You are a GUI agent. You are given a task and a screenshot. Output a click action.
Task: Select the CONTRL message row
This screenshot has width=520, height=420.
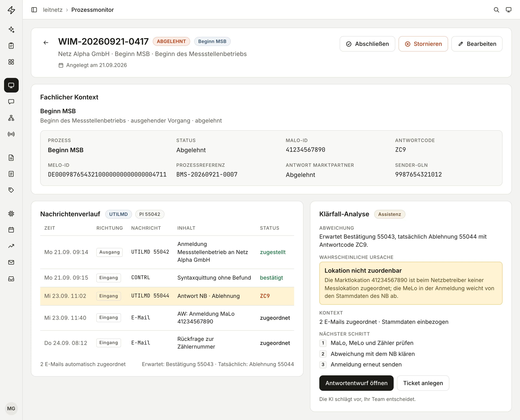coord(167,278)
